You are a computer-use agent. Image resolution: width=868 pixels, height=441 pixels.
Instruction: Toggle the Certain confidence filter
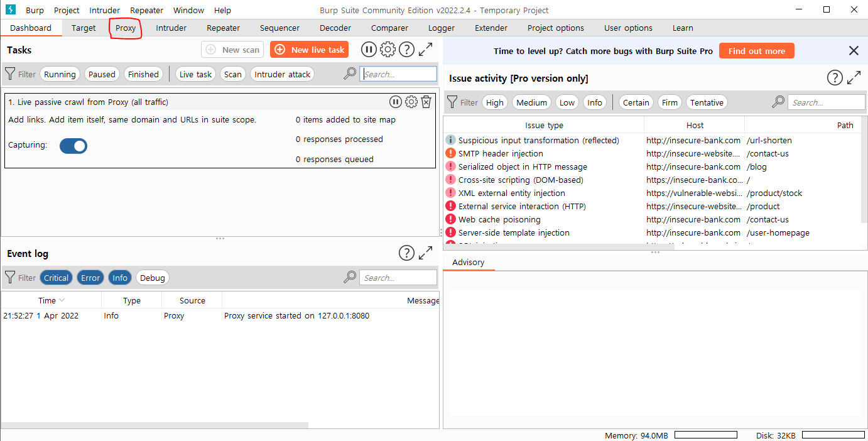click(636, 102)
